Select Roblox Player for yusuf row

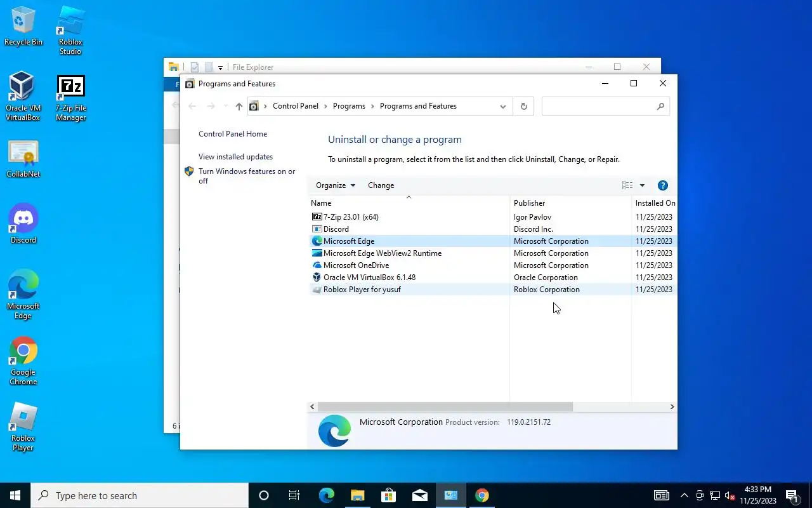point(492,290)
